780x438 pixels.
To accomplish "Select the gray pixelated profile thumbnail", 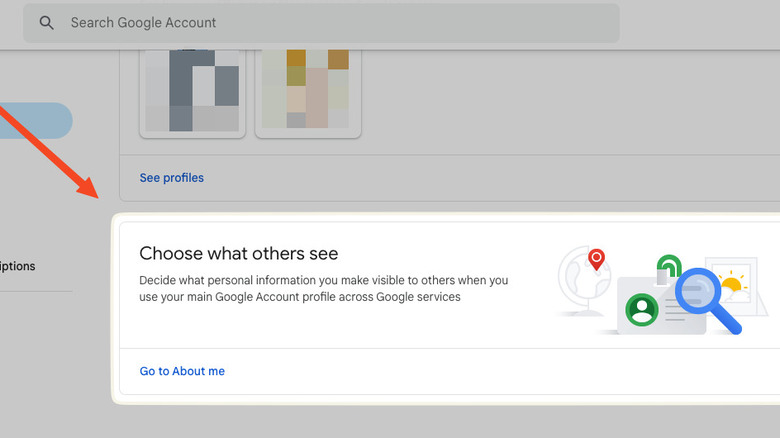I will (x=193, y=92).
